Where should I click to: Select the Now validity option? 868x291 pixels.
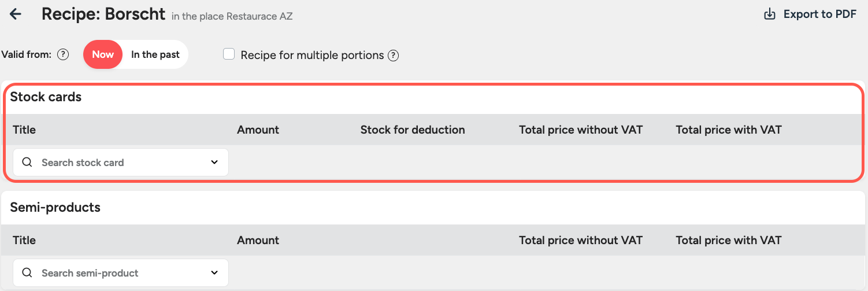point(103,55)
